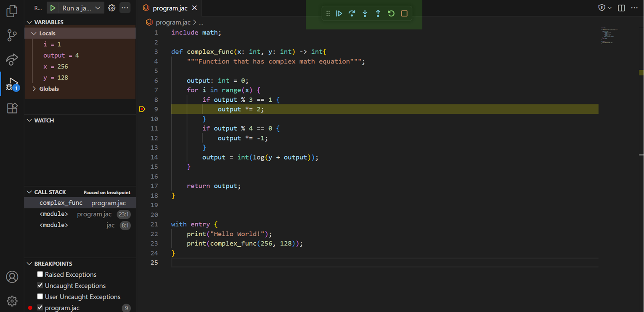Open the debug panel more actions menu

(x=125, y=8)
